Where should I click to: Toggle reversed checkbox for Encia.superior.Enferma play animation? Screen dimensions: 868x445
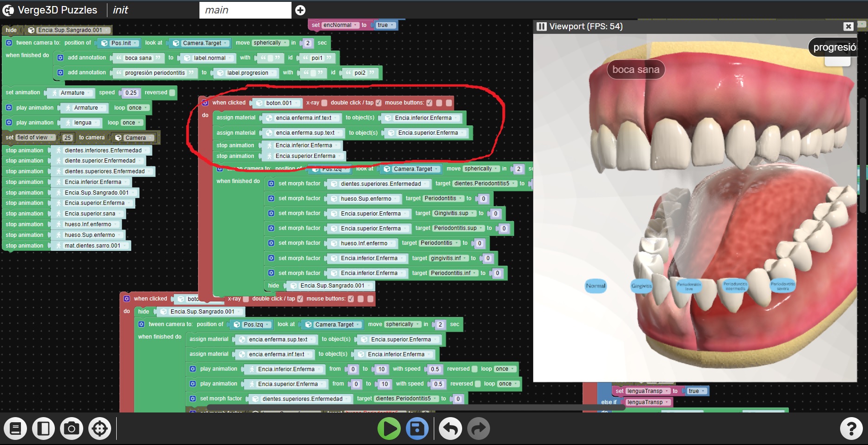click(477, 384)
